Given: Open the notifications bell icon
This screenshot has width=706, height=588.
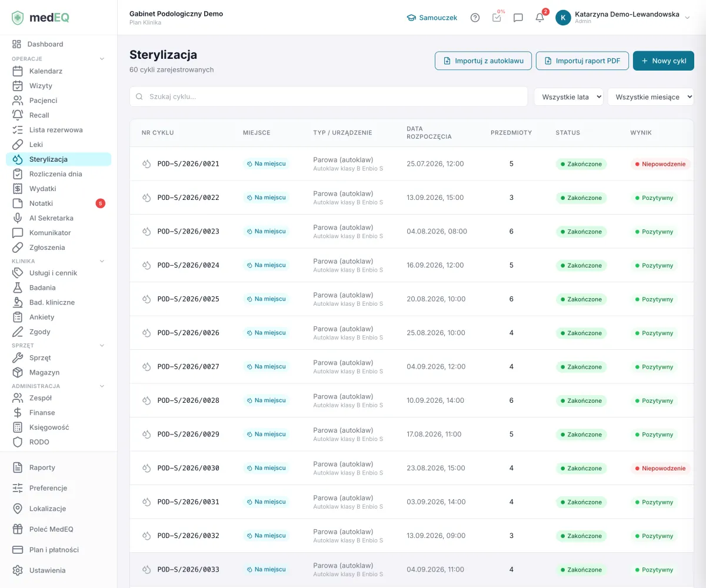Looking at the screenshot, I should coord(540,18).
